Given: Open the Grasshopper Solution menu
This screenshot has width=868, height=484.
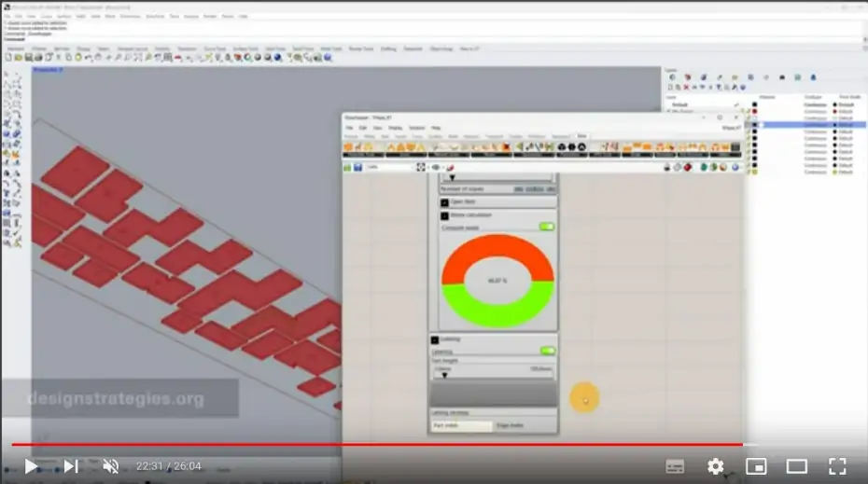Looking at the screenshot, I should [417, 128].
